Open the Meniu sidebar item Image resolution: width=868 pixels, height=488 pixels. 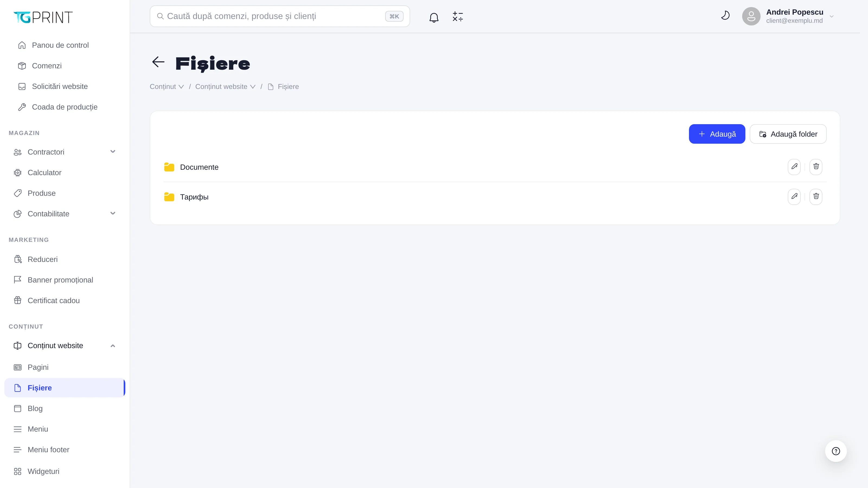tap(65, 429)
